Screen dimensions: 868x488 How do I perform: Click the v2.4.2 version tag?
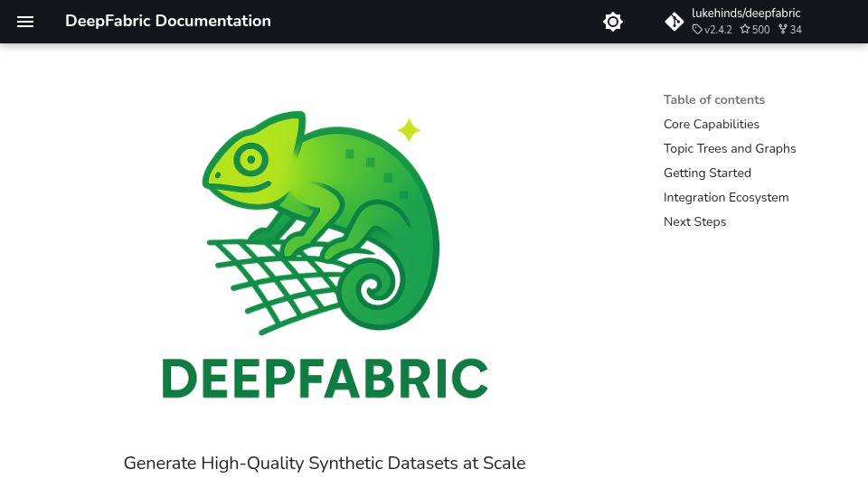(x=712, y=29)
